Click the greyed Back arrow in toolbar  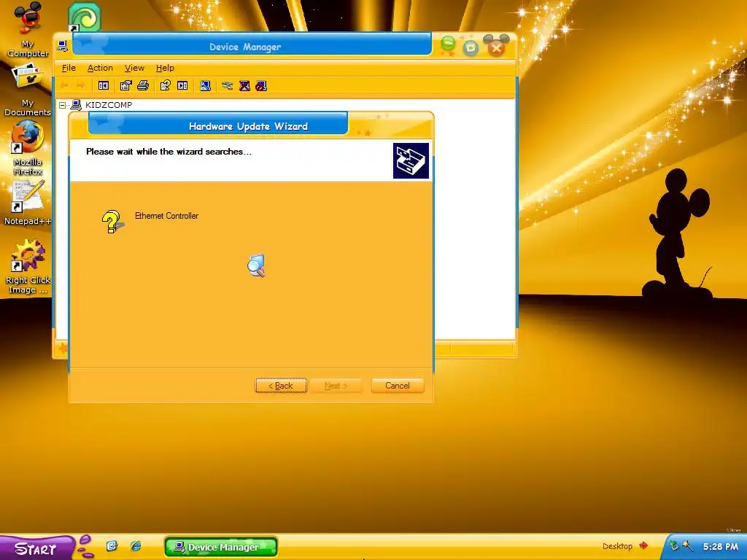pyautogui.click(x=65, y=86)
